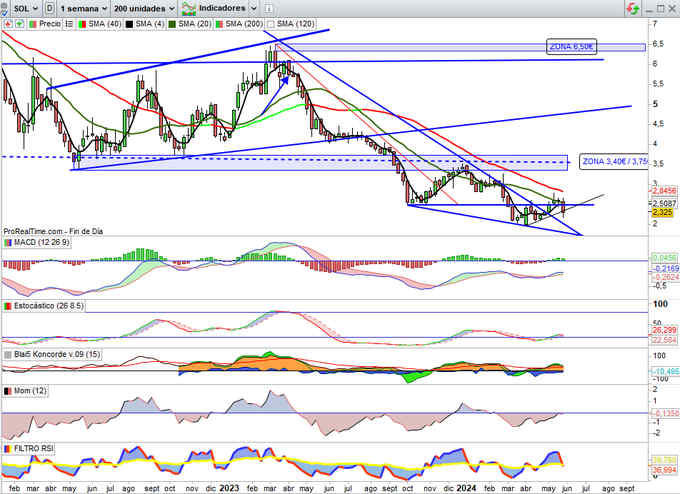
Task: Click the Precio candle color icon
Action: 33,24
